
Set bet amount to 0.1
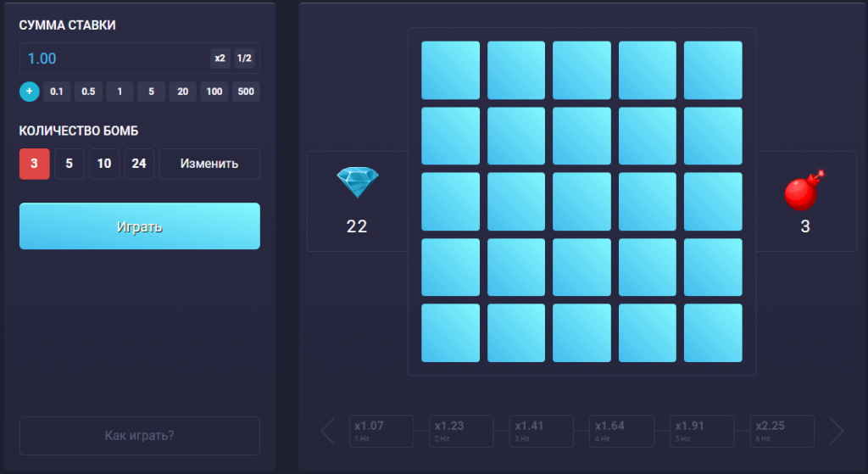pos(57,92)
